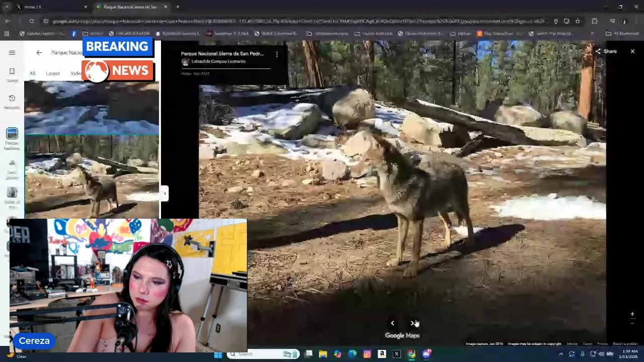Image resolution: width=644 pixels, height=362 pixels.
Task: Open the Windows Start menu
Action: click(218, 354)
